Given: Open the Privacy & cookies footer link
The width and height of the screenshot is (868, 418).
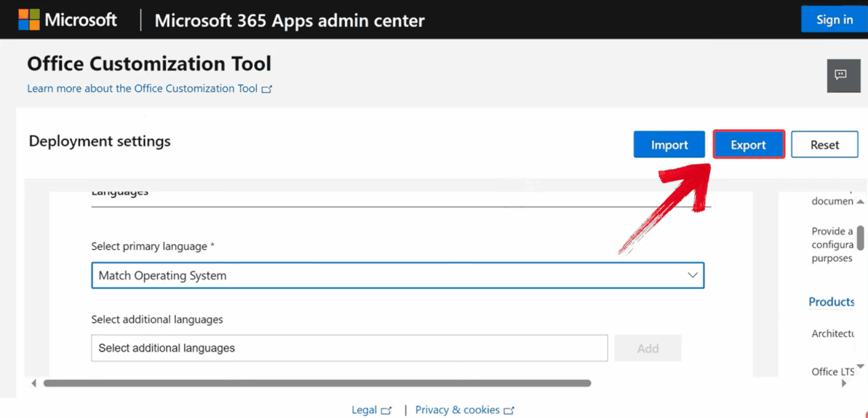Looking at the screenshot, I should pyautogui.click(x=457, y=410).
